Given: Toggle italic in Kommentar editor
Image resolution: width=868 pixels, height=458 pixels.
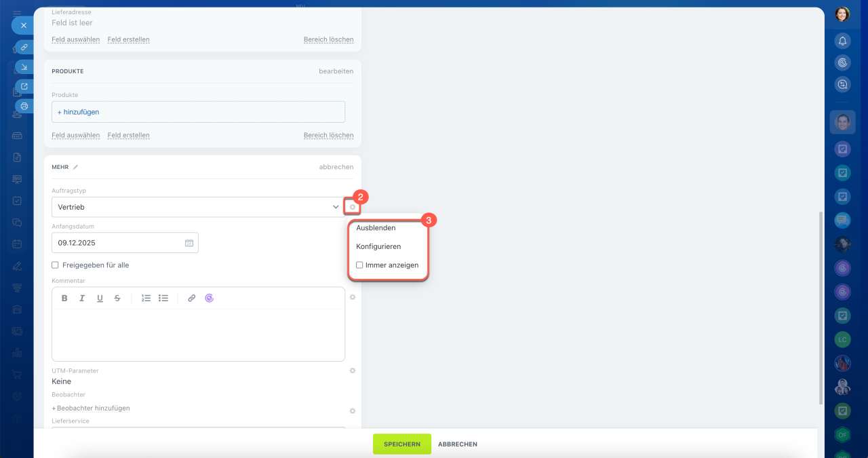Looking at the screenshot, I should pyautogui.click(x=82, y=298).
